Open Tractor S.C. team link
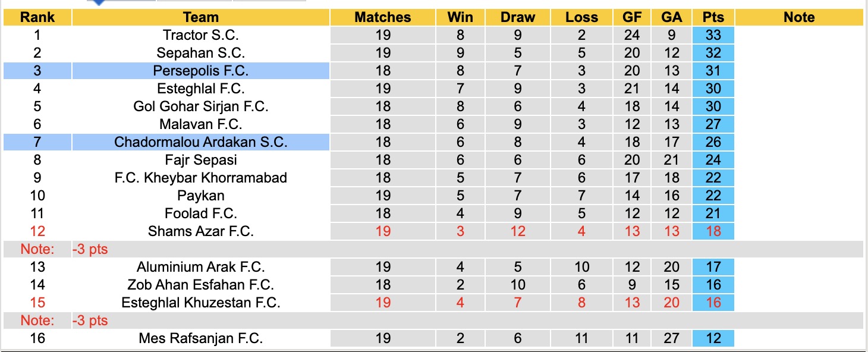This screenshot has width=868, height=352. point(201,35)
